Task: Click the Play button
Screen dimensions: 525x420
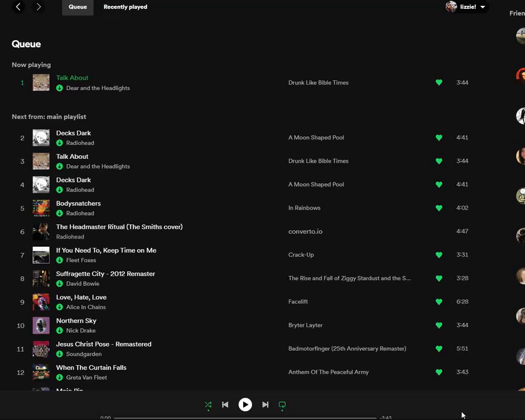Action: tap(245, 405)
